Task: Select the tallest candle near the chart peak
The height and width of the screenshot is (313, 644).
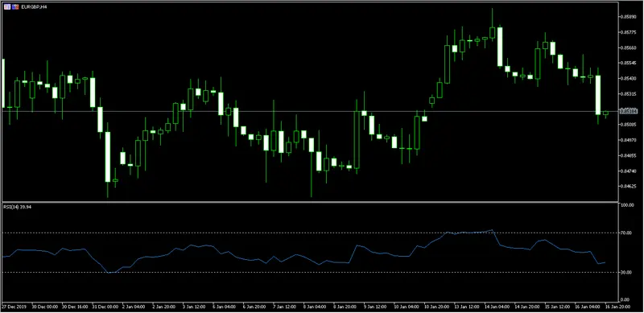Action: [500, 47]
